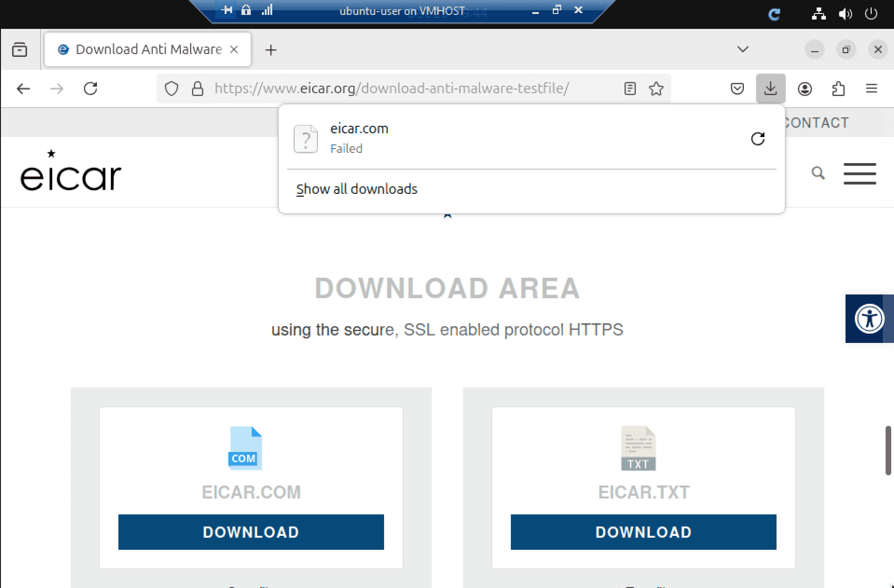Show all downloads
The width and height of the screenshot is (894, 588).
[357, 189]
